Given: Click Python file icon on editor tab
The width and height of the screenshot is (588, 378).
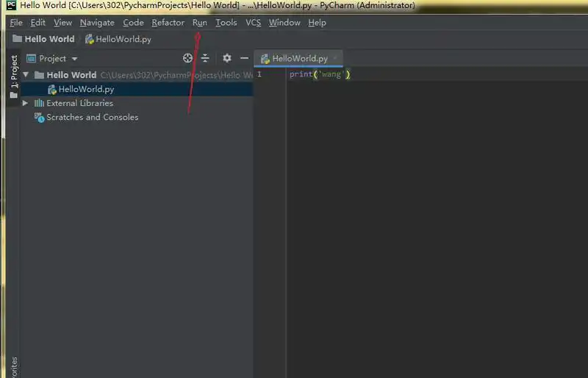Looking at the screenshot, I should click(265, 59).
